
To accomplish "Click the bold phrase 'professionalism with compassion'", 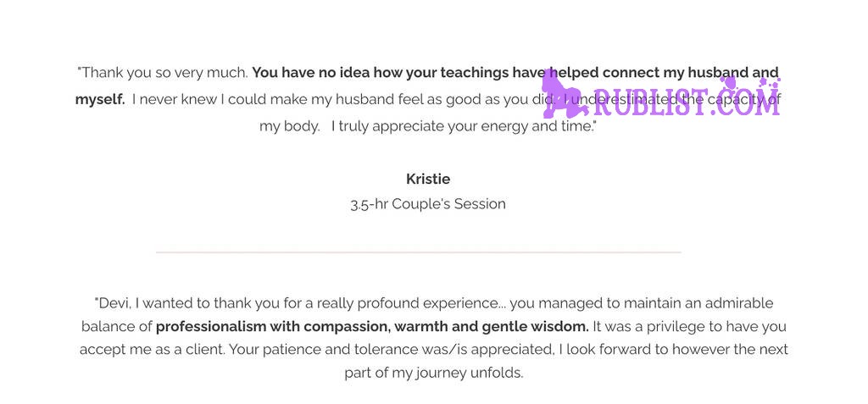I will (x=273, y=327).
